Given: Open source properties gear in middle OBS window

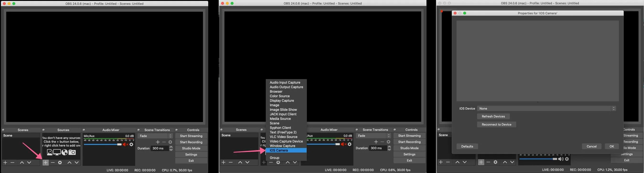Looking at the screenshot, I should [x=278, y=162].
